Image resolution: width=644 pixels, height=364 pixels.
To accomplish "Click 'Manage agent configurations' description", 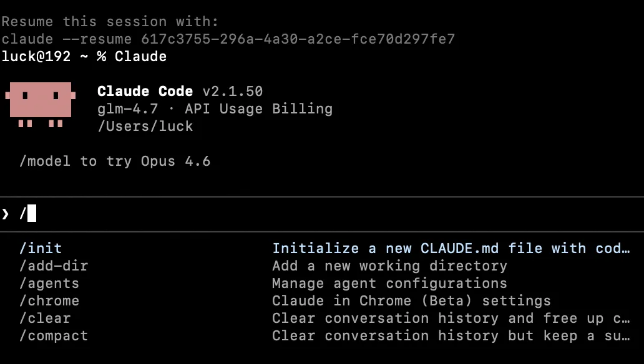I will click(x=389, y=284).
